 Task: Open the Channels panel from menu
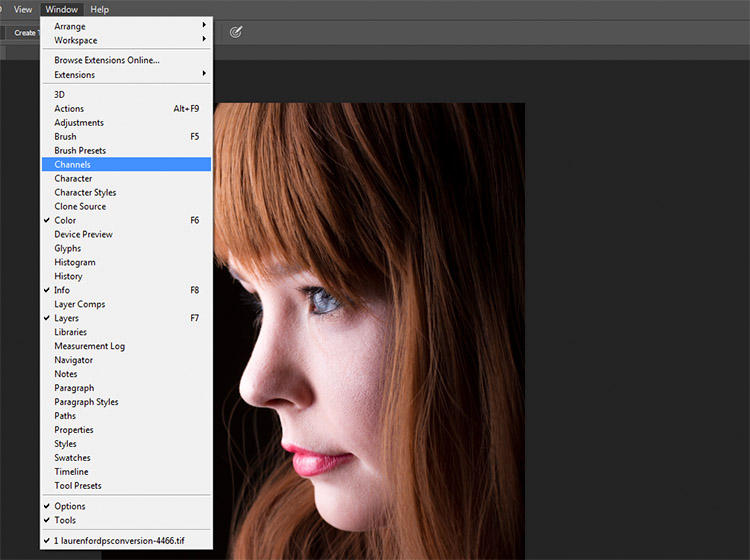126,165
